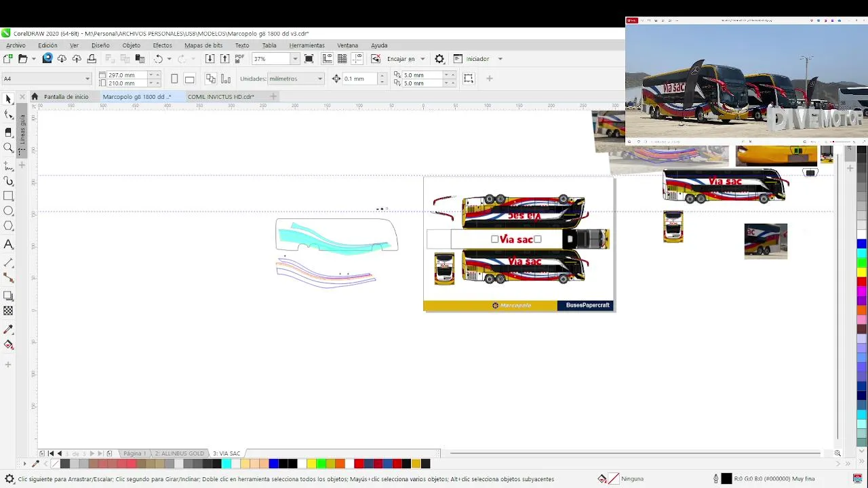Click the Export icon
Image resolution: width=868 pixels, height=488 pixels.
(224, 59)
